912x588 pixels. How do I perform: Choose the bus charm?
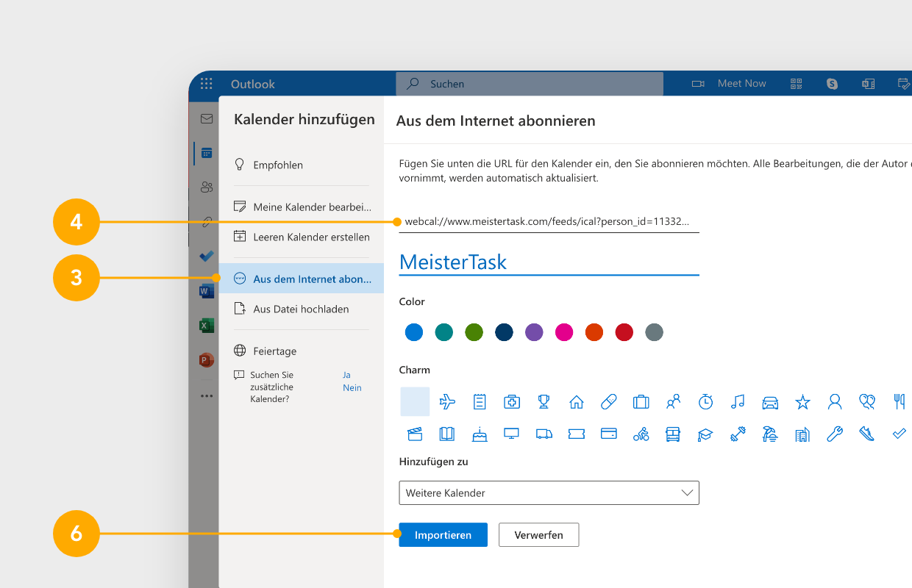pos(673,434)
